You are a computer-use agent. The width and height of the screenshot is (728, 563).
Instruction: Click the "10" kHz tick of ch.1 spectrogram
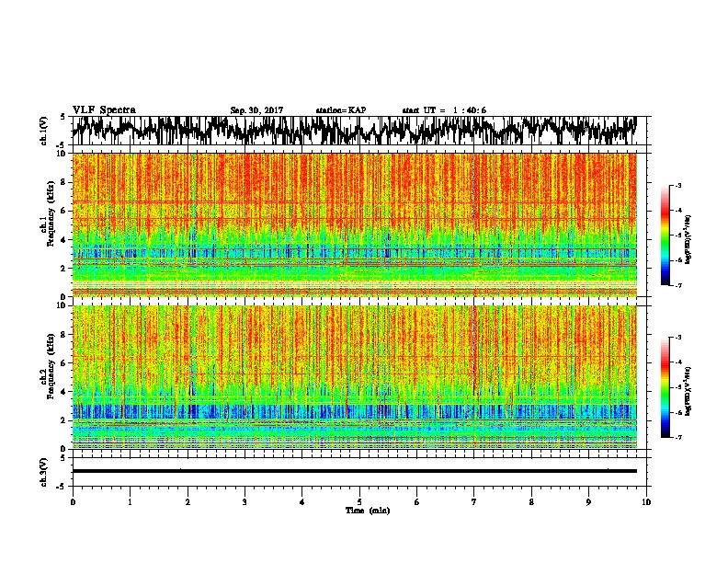click(63, 154)
